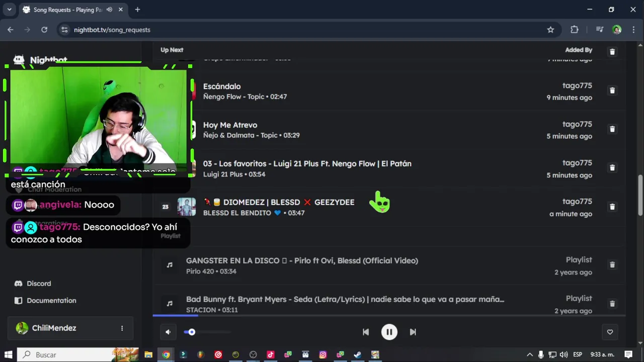This screenshot has height=362, width=644.
Task: Bookmark this page with the star icon
Action: point(550,30)
